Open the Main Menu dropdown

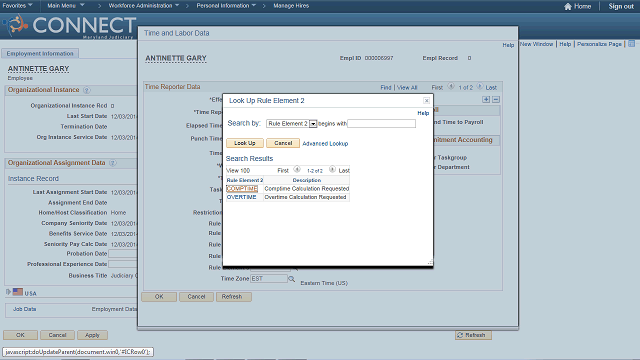click(65, 6)
